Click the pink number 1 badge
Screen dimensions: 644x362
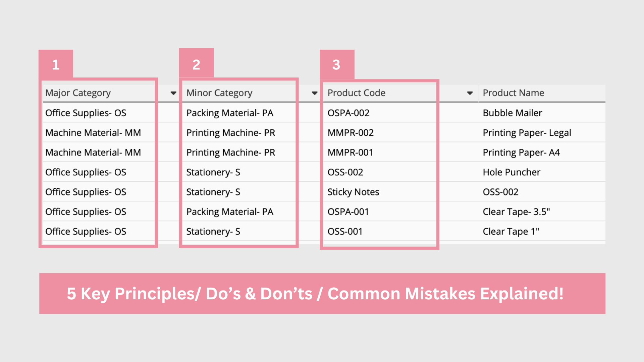[56, 64]
